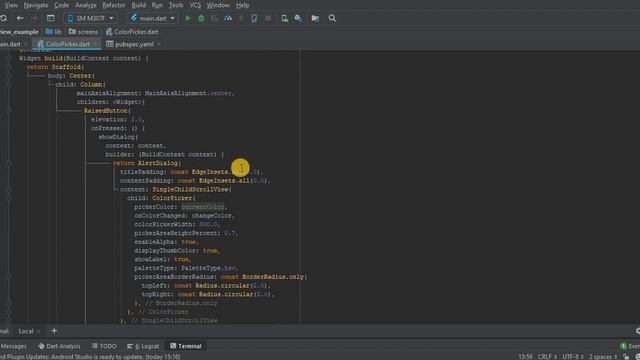The image size is (640, 360).
Task: Click the 2 spaces indent status entry
Action: click(x=603, y=357)
